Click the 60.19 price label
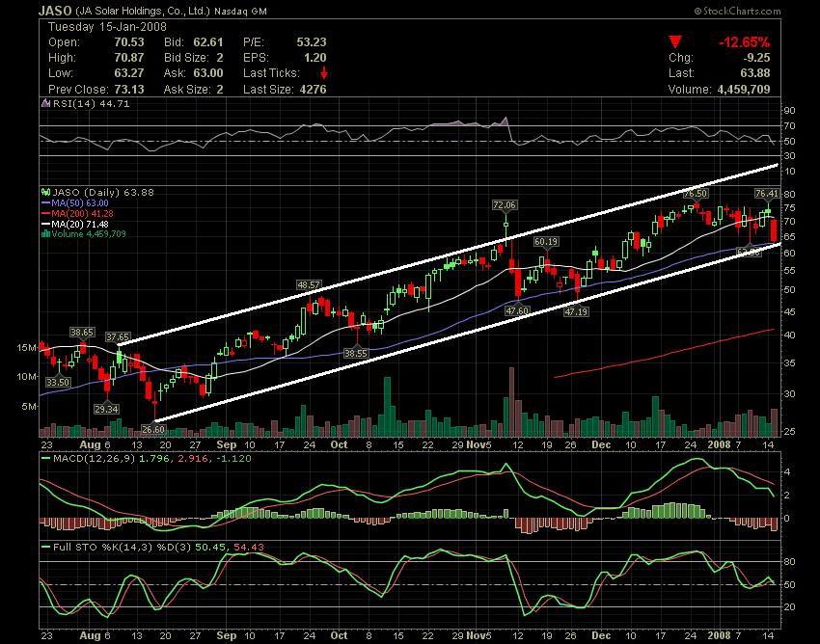Screen dimensions: 820x644 pos(545,241)
